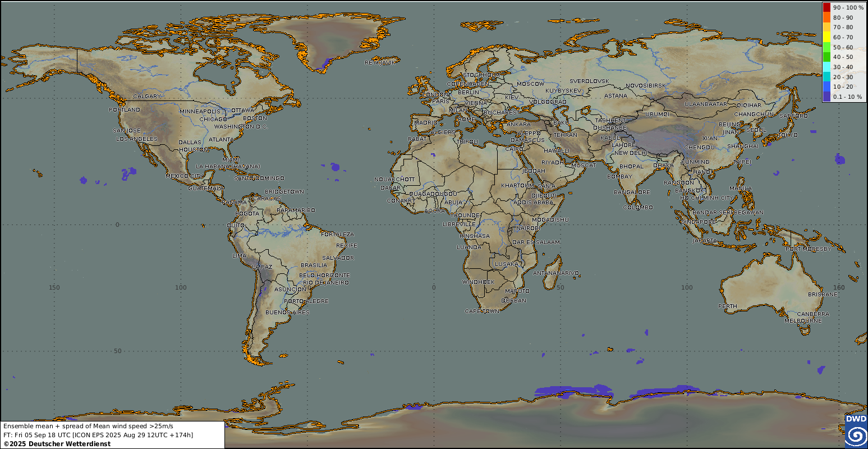Select the BUENOS AIRES city label

pyautogui.click(x=287, y=313)
